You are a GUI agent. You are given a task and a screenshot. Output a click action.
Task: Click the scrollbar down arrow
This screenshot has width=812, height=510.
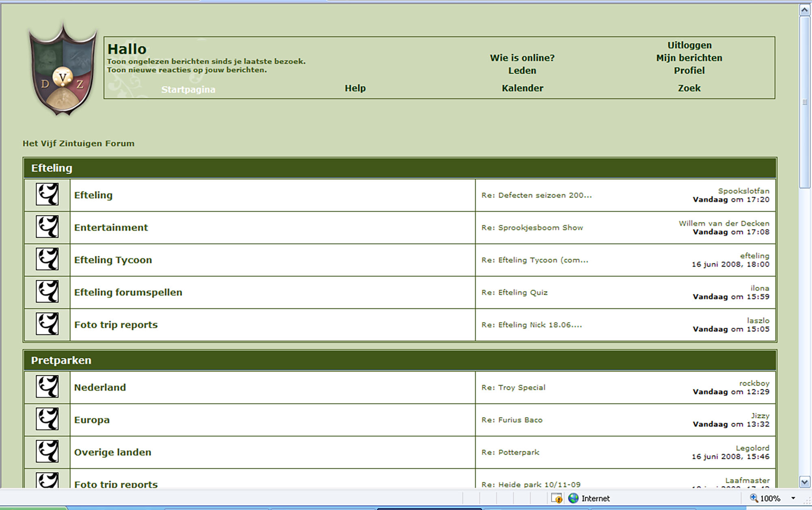805,482
